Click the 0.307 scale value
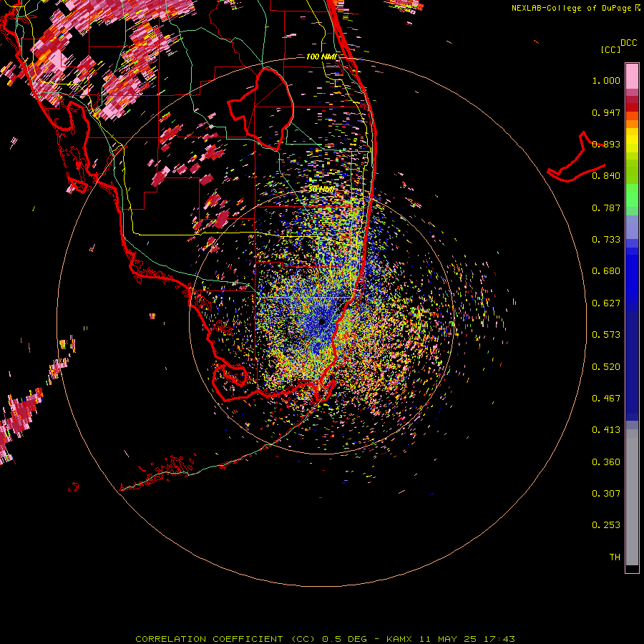 pos(606,494)
